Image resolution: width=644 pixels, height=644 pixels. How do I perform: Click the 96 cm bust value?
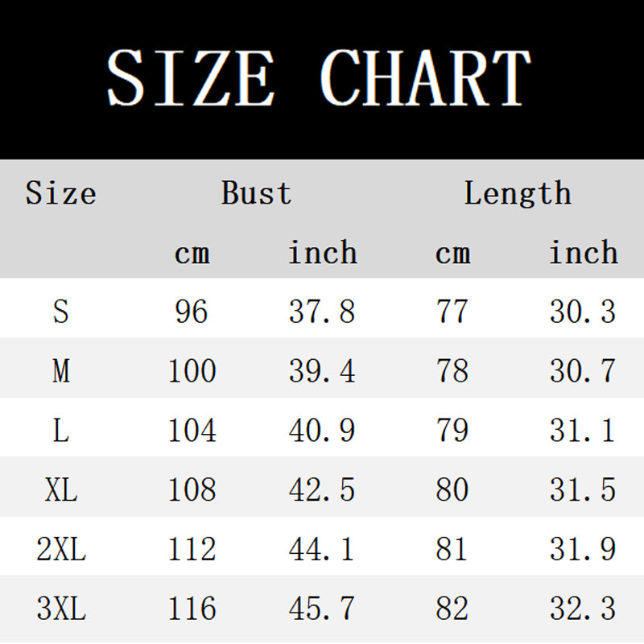click(192, 312)
